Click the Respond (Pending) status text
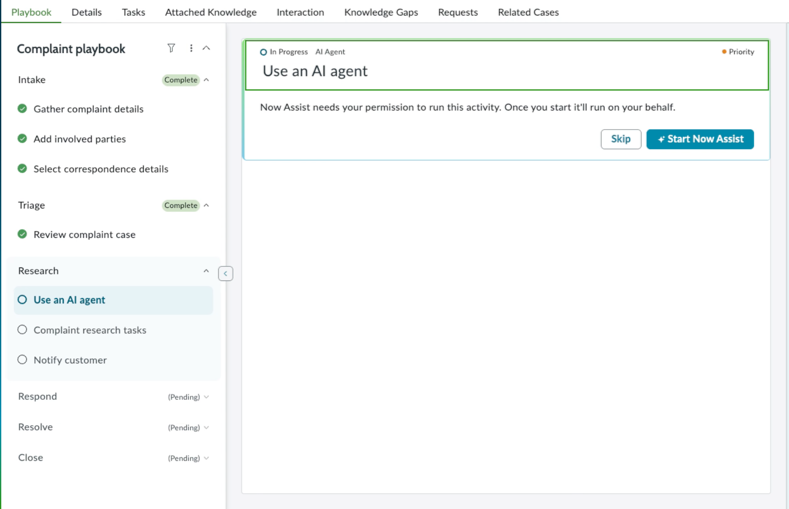The width and height of the screenshot is (789, 509). 184,397
